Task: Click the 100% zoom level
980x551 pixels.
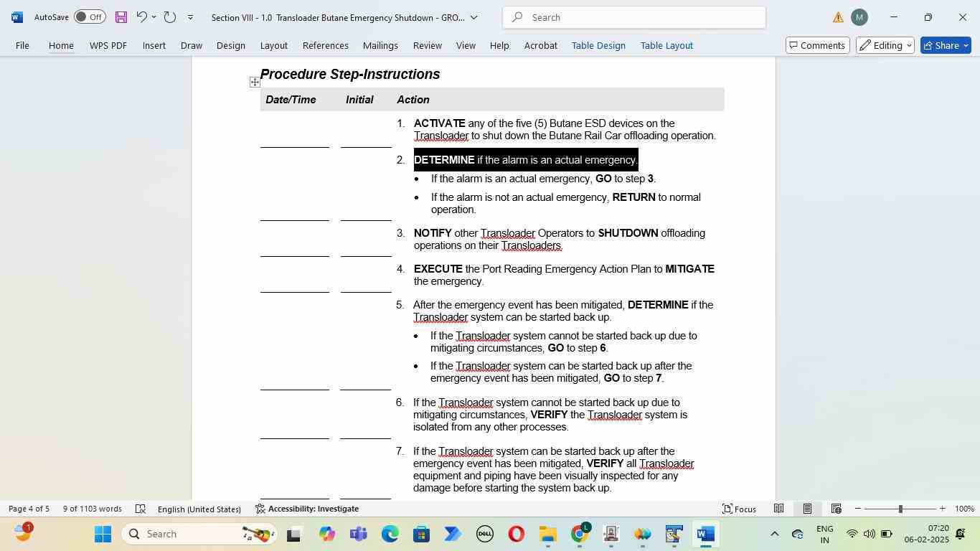Action: coord(964,509)
